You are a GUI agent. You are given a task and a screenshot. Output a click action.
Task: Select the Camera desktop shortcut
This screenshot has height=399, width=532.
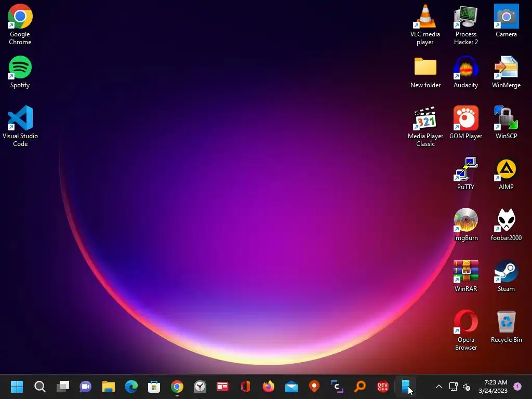[x=506, y=20]
